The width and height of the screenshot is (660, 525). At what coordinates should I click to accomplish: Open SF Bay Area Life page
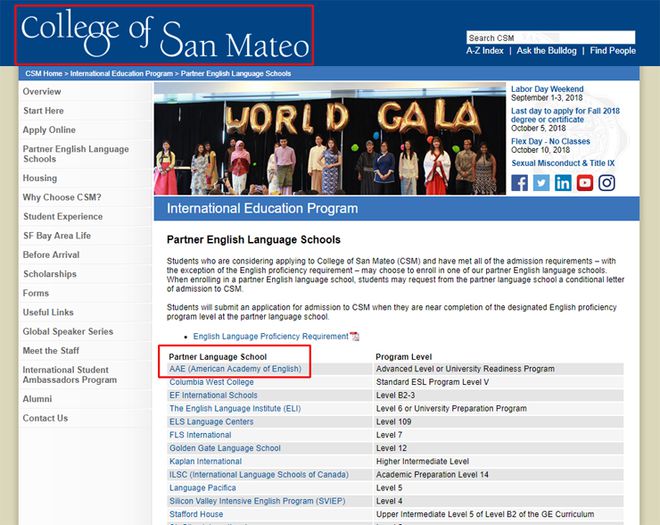(x=57, y=236)
